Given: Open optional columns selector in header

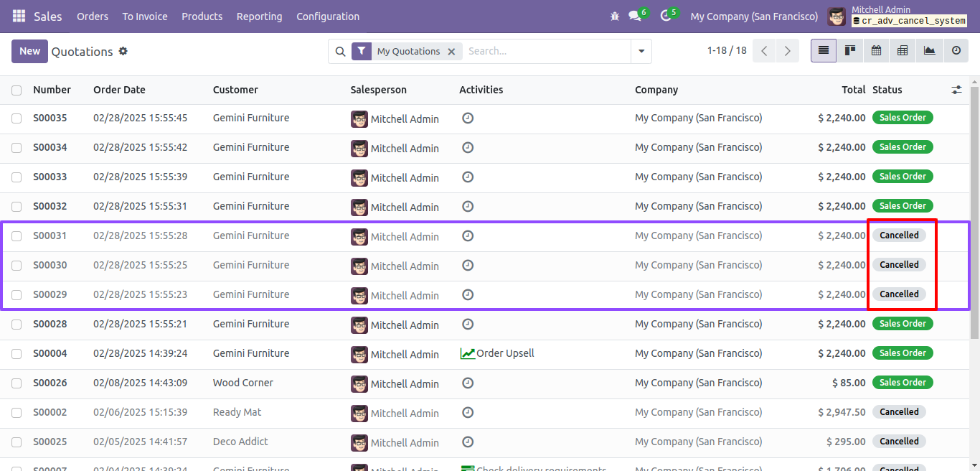Looking at the screenshot, I should pos(956,90).
